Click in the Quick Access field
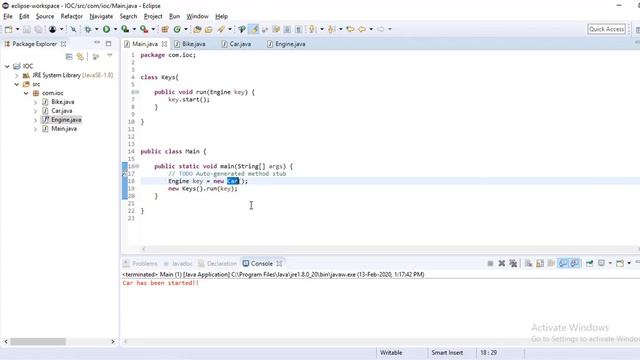The image size is (640, 360). 607,29
